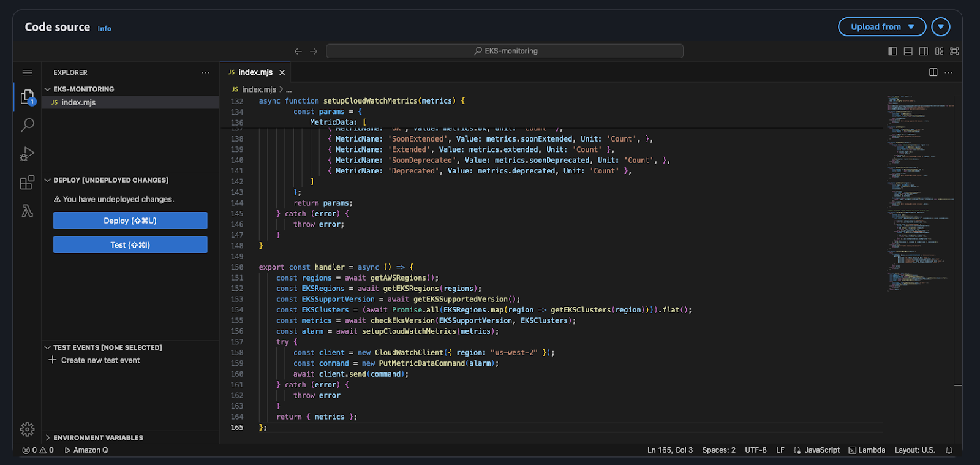980x465 pixels.
Task: Open Amazon Q in status bar
Action: (x=86, y=450)
